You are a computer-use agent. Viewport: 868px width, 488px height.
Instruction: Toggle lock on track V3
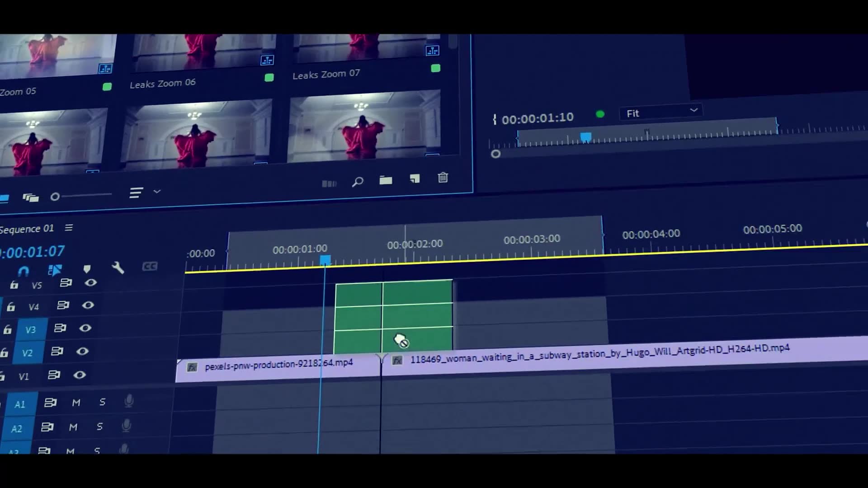(7, 329)
